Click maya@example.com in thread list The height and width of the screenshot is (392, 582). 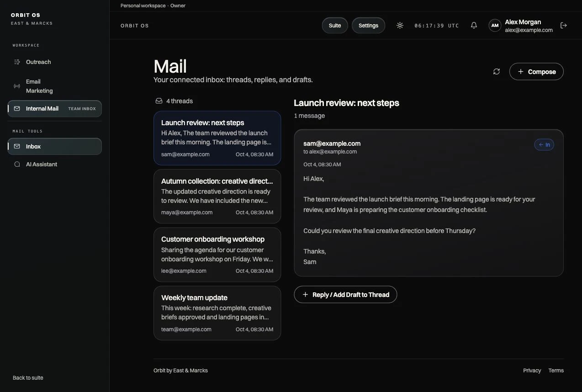pyautogui.click(x=187, y=212)
